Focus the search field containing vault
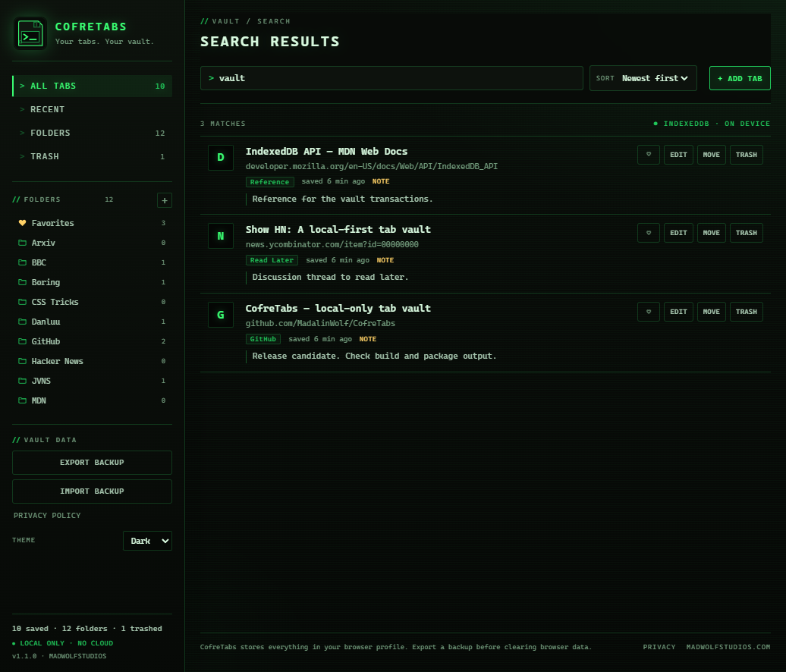Viewport: 786px width, 672px height. 391,78
